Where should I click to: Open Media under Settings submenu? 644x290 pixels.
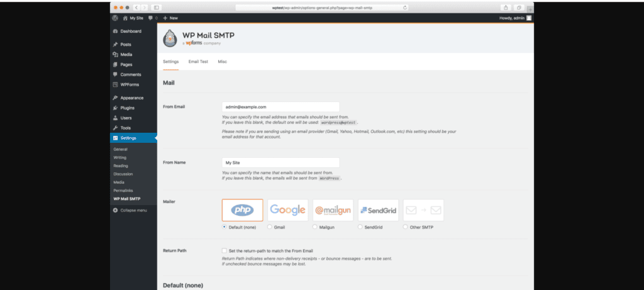pyautogui.click(x=118, y=182)
